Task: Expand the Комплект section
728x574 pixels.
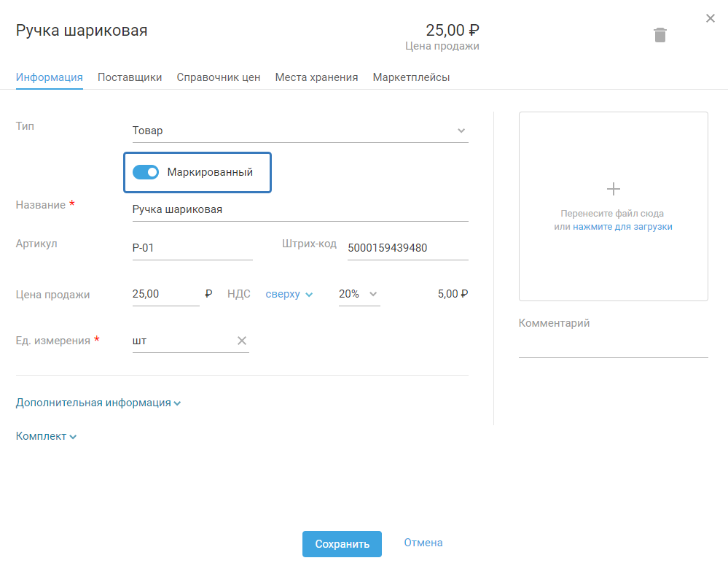Action: 47,436
